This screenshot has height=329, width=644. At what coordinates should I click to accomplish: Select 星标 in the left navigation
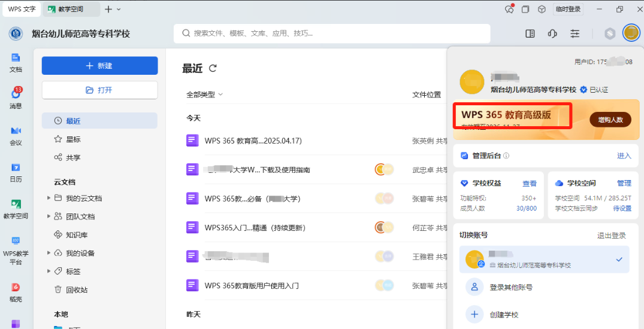tap(73, 139)
